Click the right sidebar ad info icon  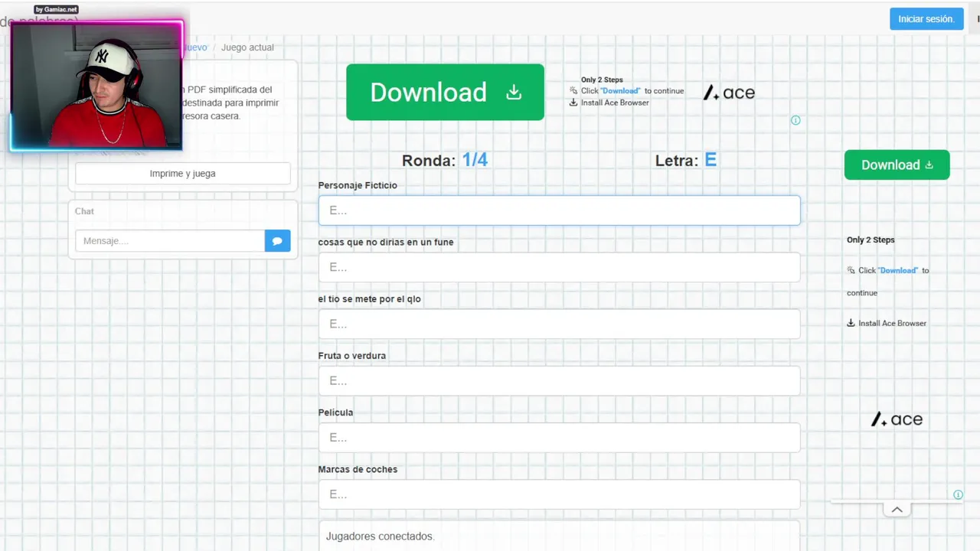[x=958, y=494]
